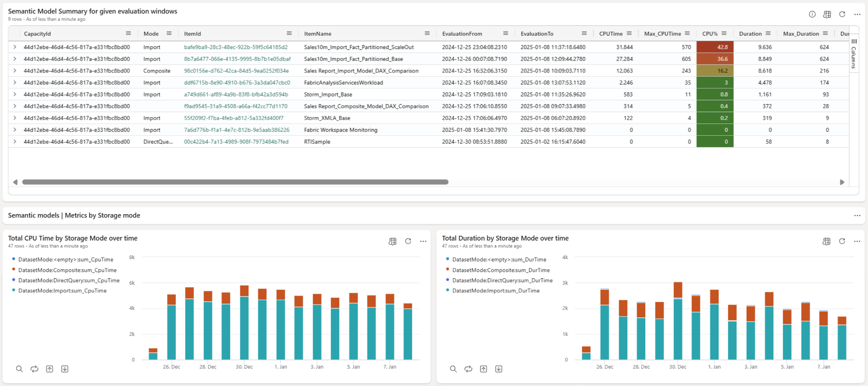Expand the RTISample row

[15, 142]
